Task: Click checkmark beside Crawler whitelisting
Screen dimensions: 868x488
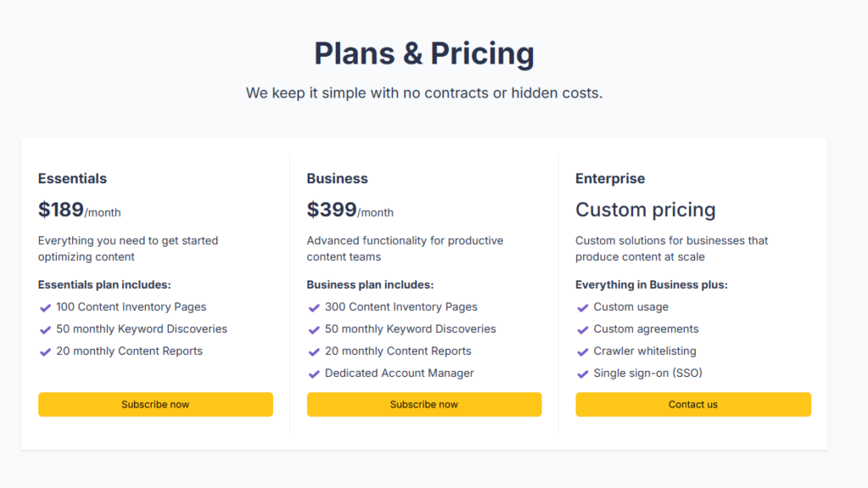Action: (582, 352)
